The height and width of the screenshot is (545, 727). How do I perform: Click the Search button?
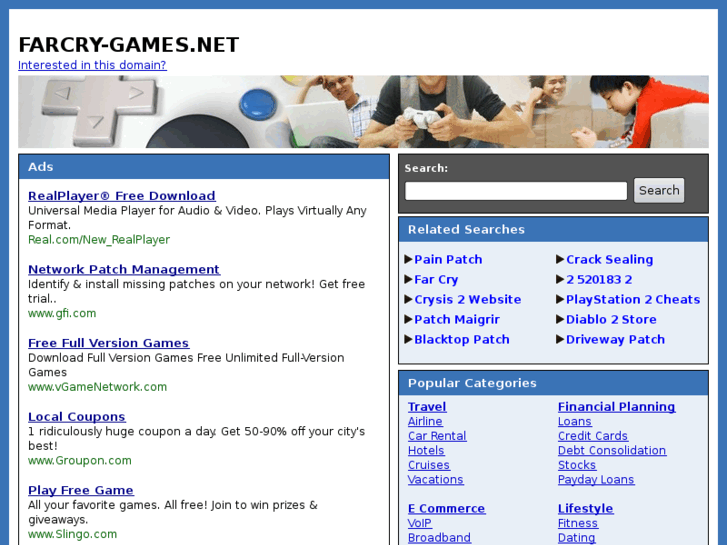(x=659, y=191)
